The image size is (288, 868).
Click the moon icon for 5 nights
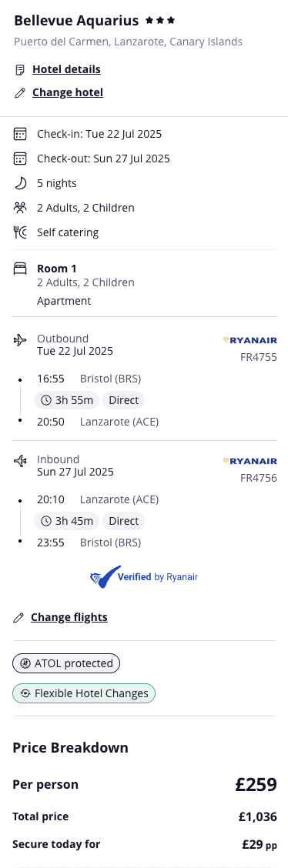20,183
